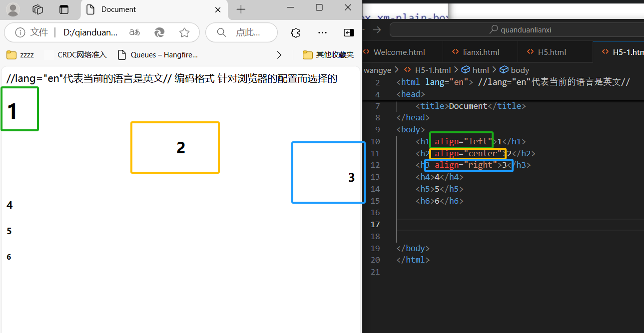The width and height of the screenshot is (644, 333).
Task: Click the heading 1 in the webpage
Action: click(x=12, y=111)
